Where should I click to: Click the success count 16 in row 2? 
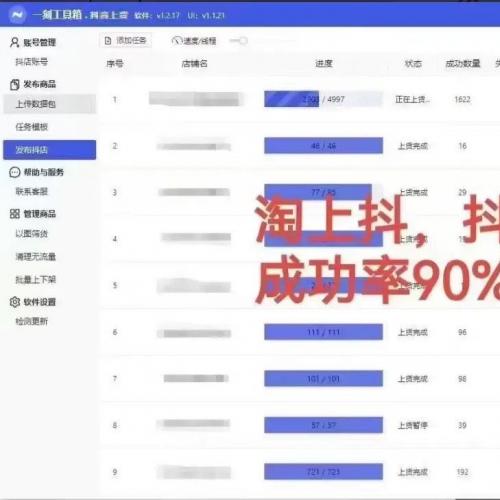point(462,146)
